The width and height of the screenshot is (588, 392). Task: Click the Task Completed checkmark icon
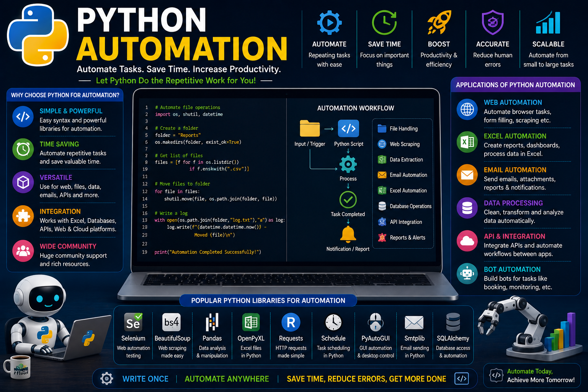(348, 199)
